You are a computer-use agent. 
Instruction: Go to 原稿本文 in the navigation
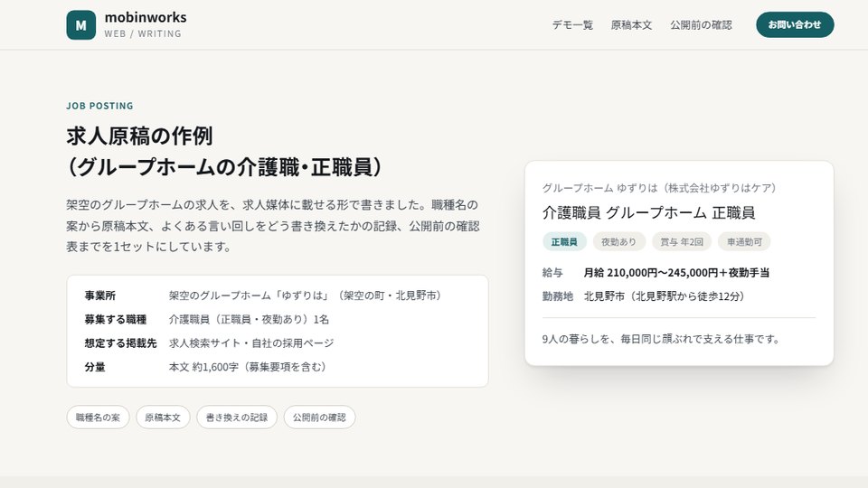631,25
